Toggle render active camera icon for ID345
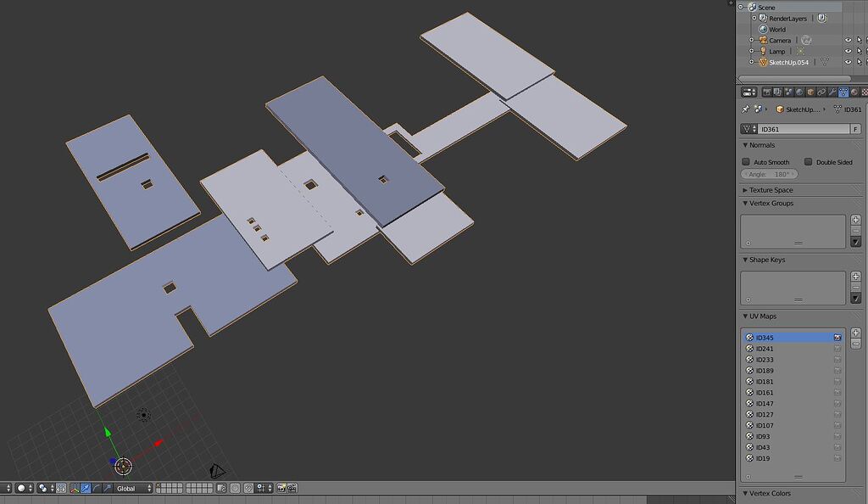The height and width of the screenshot is (504, 868). coord(837,338)
